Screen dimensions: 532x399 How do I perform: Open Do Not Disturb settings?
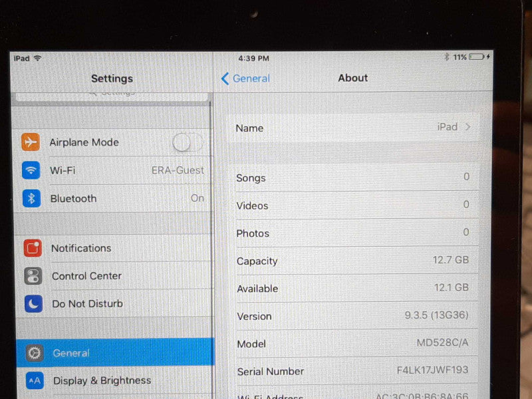114,304
